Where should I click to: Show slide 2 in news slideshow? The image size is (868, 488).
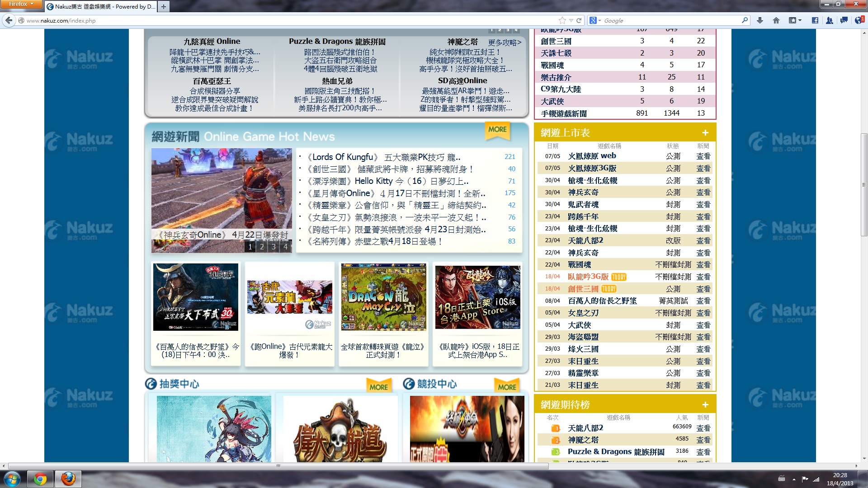(262, 247)
